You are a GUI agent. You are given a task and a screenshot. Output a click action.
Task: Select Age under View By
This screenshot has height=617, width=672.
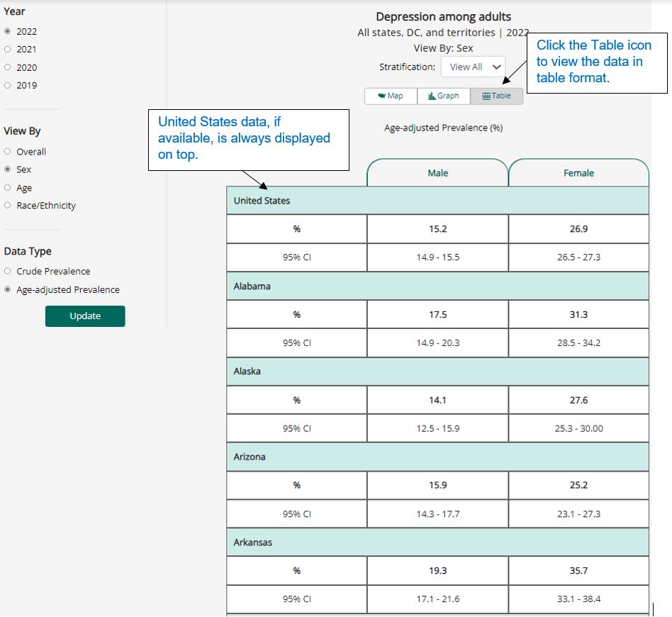pos(7,187)
